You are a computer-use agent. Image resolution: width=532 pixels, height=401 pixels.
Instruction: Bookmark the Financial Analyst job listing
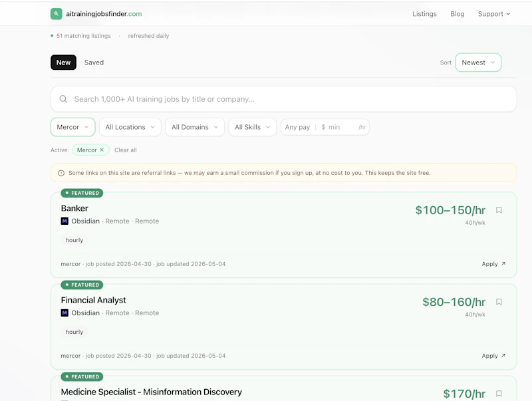coord(499,302)
